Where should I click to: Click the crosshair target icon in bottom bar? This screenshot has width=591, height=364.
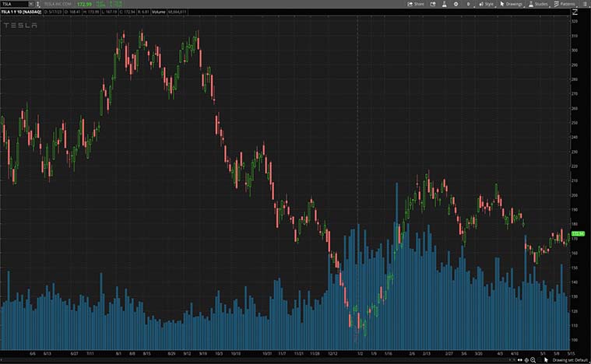pyautogui.click(x=526, y=360)
